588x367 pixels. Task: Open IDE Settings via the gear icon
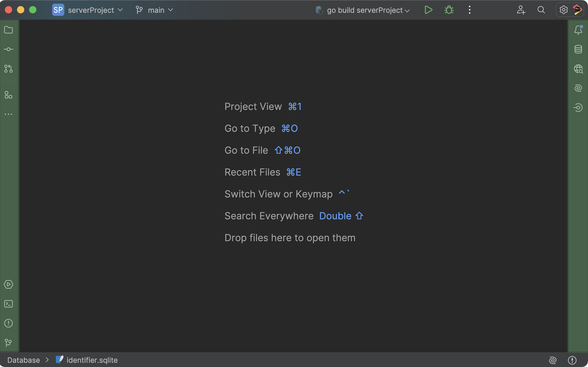(563, 10)
